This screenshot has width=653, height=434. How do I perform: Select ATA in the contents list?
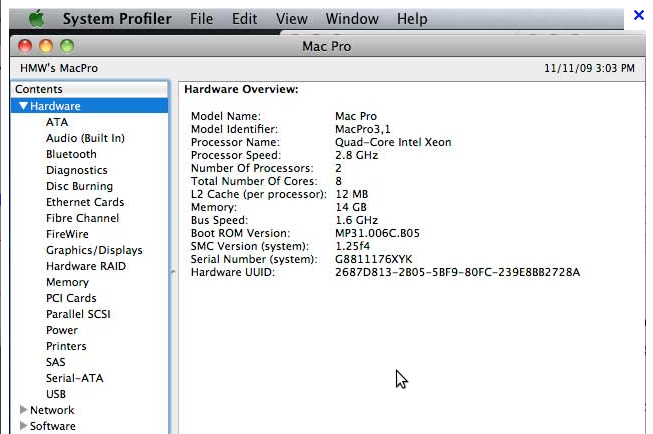57,122
